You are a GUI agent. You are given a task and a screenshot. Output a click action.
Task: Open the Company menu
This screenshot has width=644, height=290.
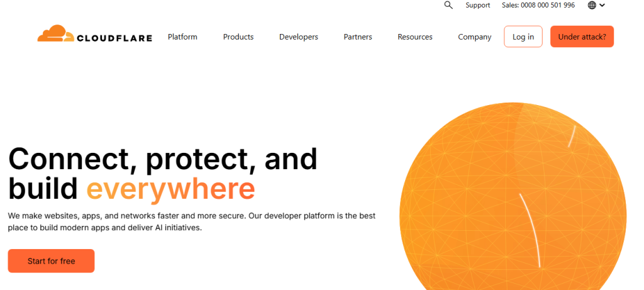pyautogui.click(x=474, y=37)
